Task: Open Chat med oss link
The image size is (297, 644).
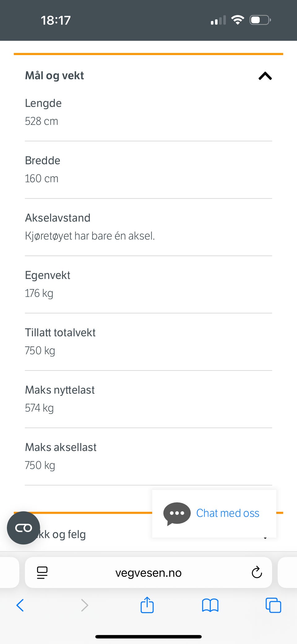Action: pyautogui.click(x=228, y=513)
